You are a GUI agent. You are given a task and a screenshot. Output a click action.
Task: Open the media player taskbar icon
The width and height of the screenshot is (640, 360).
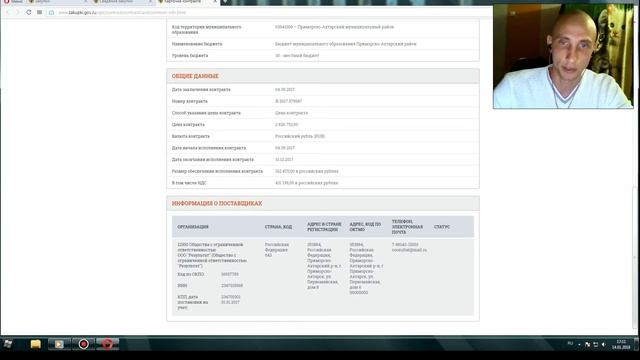(59, 344)
